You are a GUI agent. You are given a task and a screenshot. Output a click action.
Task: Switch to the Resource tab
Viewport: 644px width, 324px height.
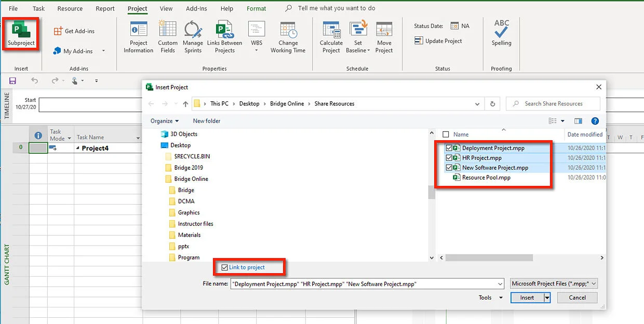click(70, 9)
